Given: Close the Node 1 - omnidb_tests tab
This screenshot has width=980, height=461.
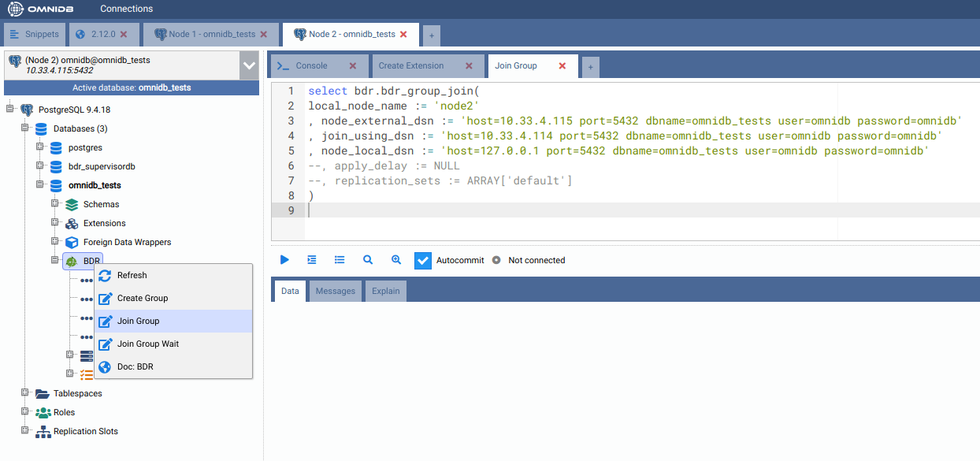Looking at the screenshot, I should tap(264, 35).
